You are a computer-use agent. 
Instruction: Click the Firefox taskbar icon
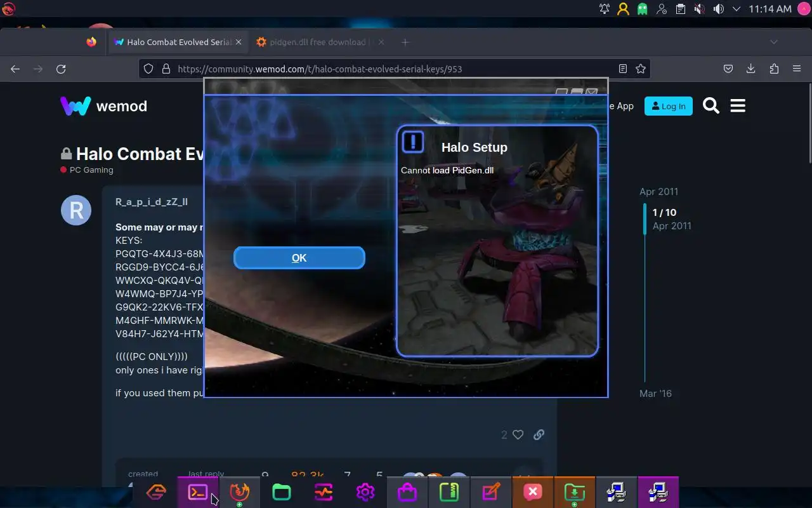click(240, 492)
